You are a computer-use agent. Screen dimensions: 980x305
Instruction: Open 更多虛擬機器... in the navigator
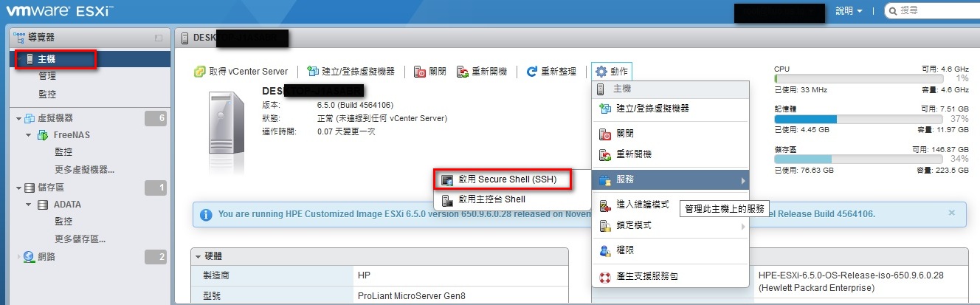pyautogui.click(x=85, y=169)
